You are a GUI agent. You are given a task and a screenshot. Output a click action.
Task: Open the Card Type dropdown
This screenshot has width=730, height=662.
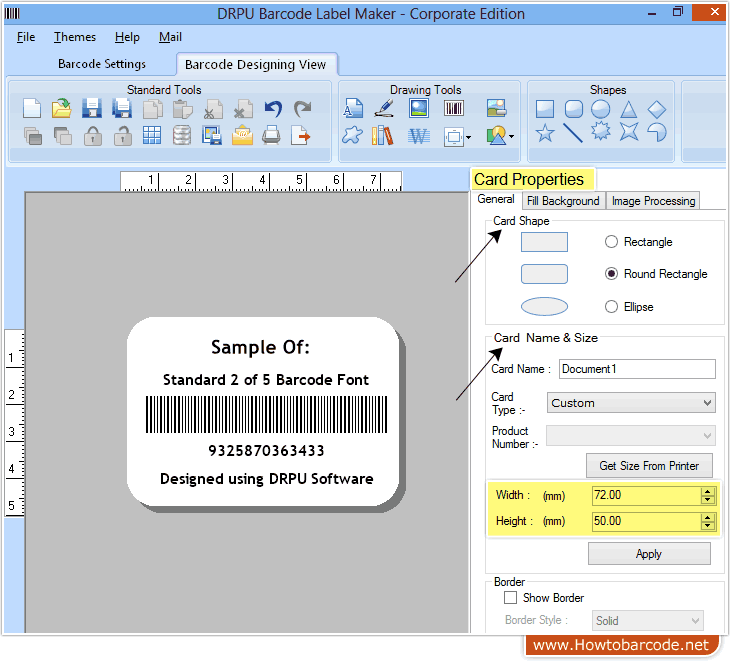click(631, 403)
